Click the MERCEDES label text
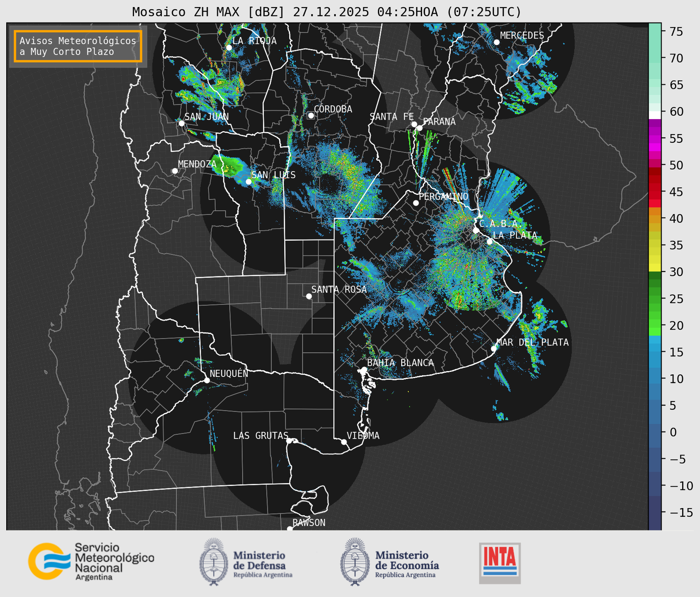The width and height of the screenshot is (700, 597). (x=522, y=35)
